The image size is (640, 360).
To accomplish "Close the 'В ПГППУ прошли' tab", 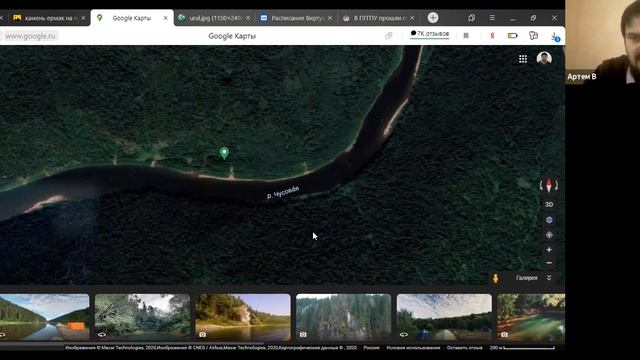I will click(x=412, y=18).
